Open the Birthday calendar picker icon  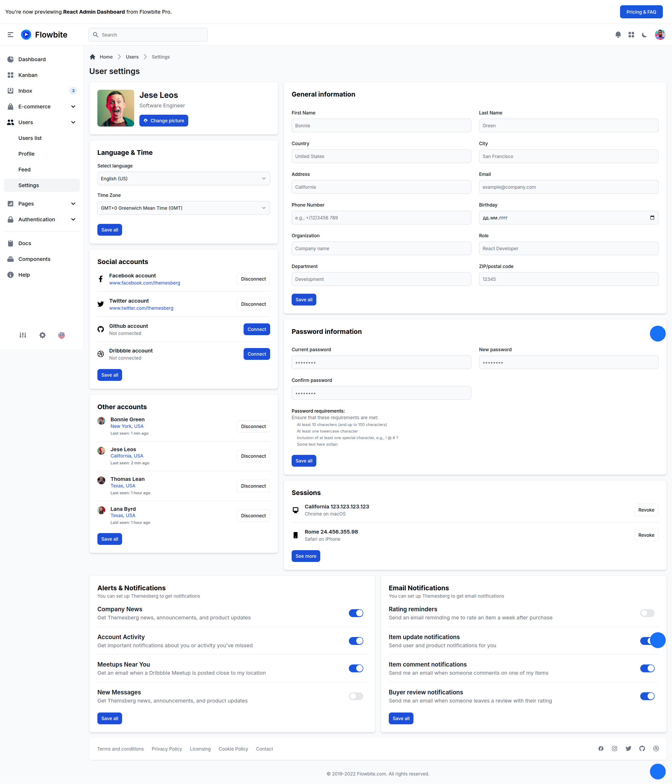(652, 218)
